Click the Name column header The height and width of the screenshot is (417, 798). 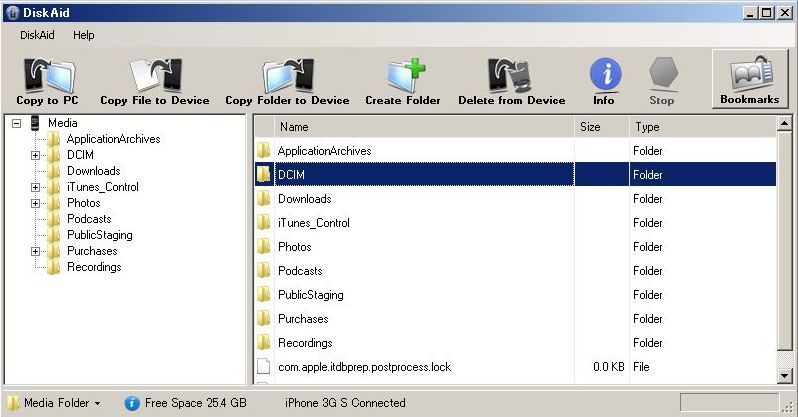pos(424,127)
